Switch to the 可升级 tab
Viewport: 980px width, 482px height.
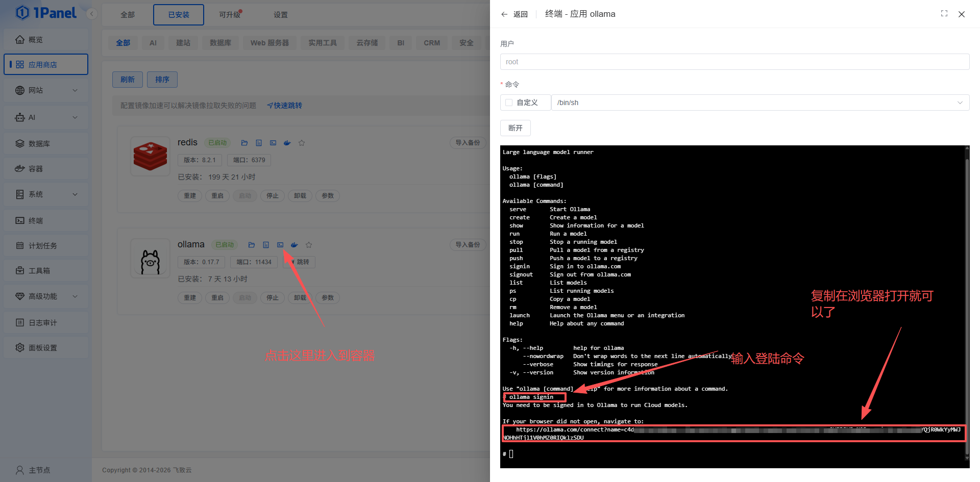coord(230,15)
